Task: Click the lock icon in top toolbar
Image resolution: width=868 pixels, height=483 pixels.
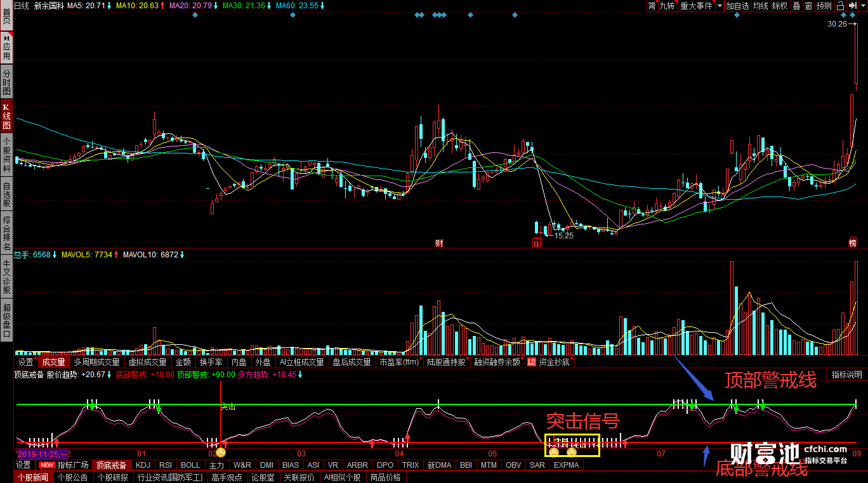Action: pos(841,6)
